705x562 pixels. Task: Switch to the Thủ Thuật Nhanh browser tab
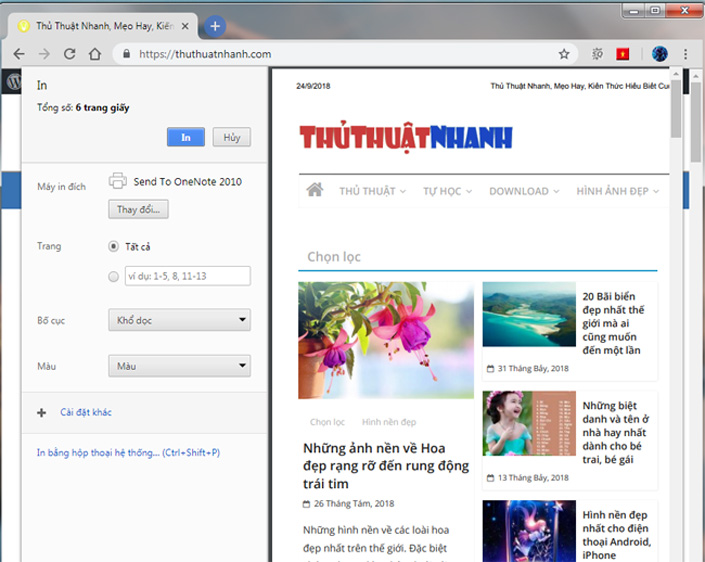click(x=104, y=27)
